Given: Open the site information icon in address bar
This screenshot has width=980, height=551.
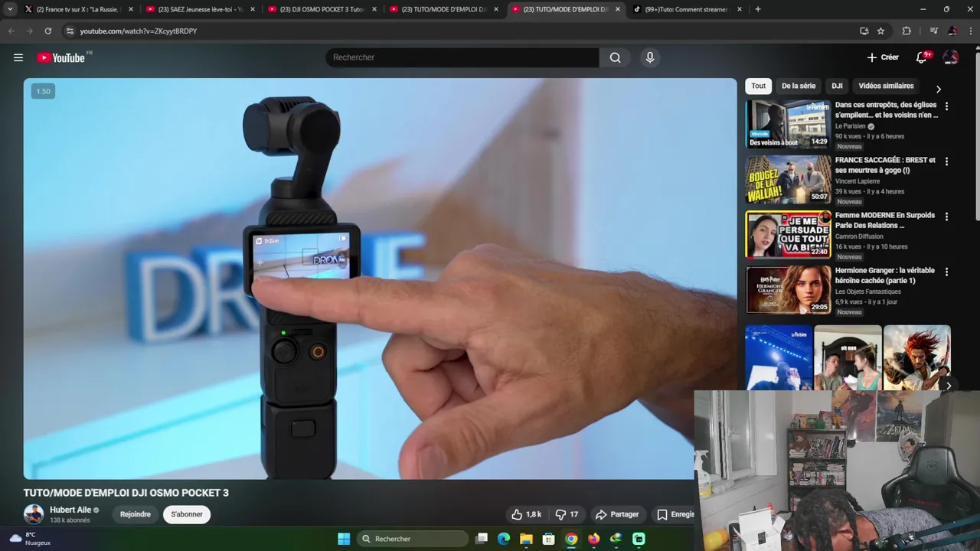Looking at the screenshot, I should tap(70, 31).
